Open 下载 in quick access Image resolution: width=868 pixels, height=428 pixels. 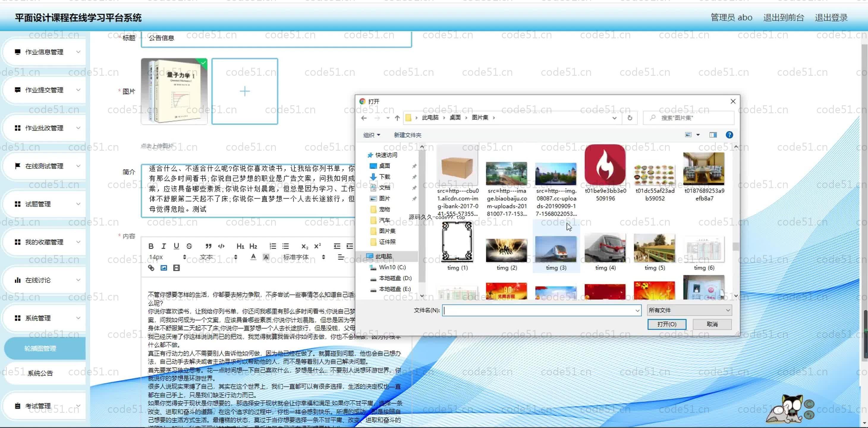coord(384,177)
